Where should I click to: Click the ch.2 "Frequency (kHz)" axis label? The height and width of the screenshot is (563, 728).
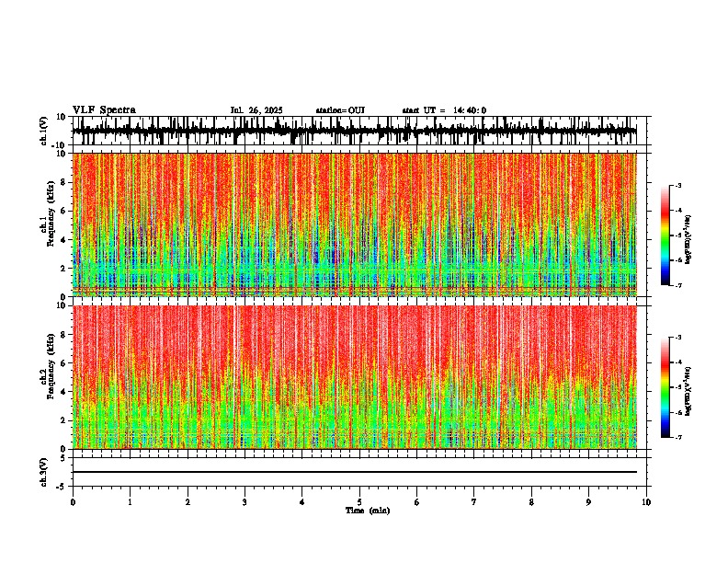click(51, 366)
